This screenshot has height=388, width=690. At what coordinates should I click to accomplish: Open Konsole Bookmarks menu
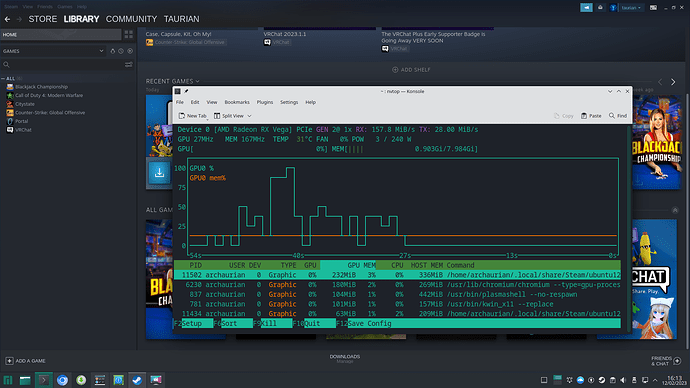(237, 102)
